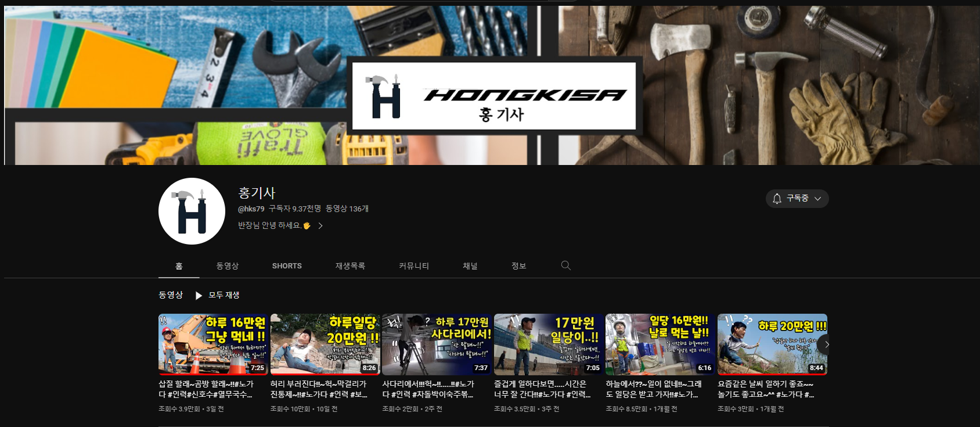Click the 동영상 136개 video count
The width and height of the screenshot is (980, 427).
[347, 209]
